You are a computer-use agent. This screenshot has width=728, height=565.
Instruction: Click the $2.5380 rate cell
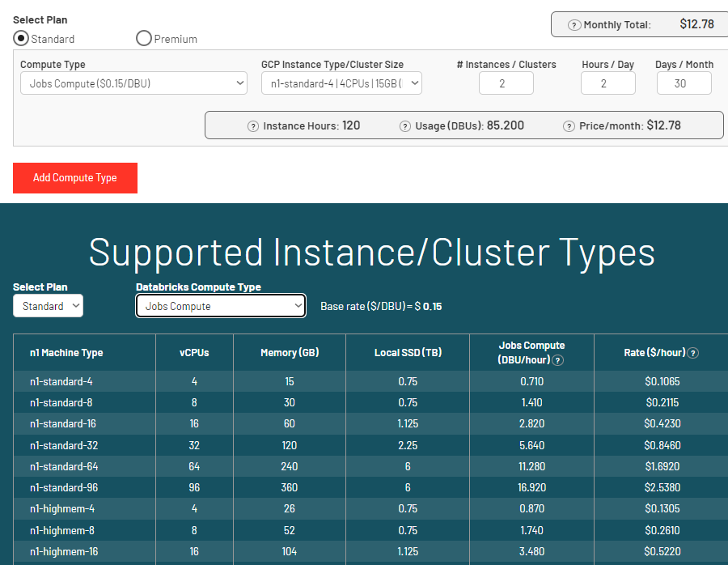pyautogui.click(x=662, y=487)
